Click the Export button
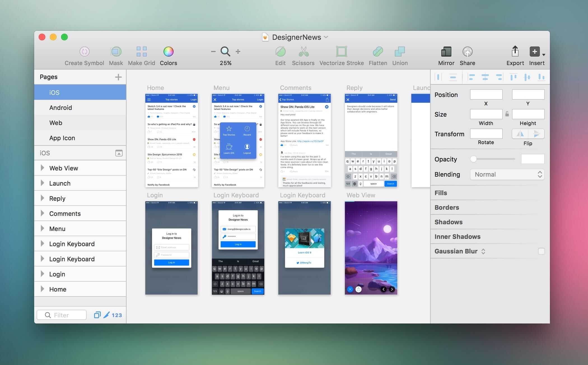 [x=514, y=56]
